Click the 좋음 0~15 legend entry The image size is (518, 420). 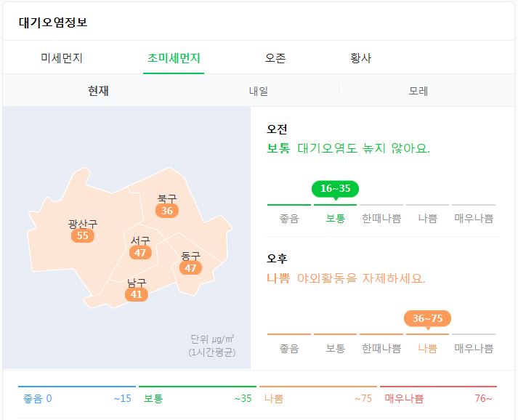tap(76, 398)
